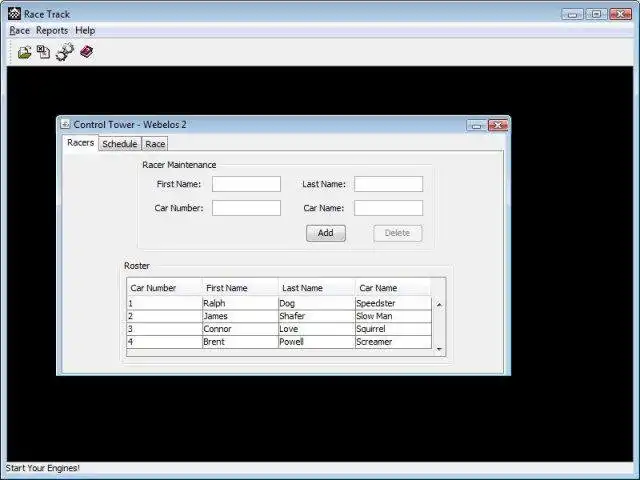Focus the Car Name input field
This screenshot has width=640, height=480.
(388, 208)
